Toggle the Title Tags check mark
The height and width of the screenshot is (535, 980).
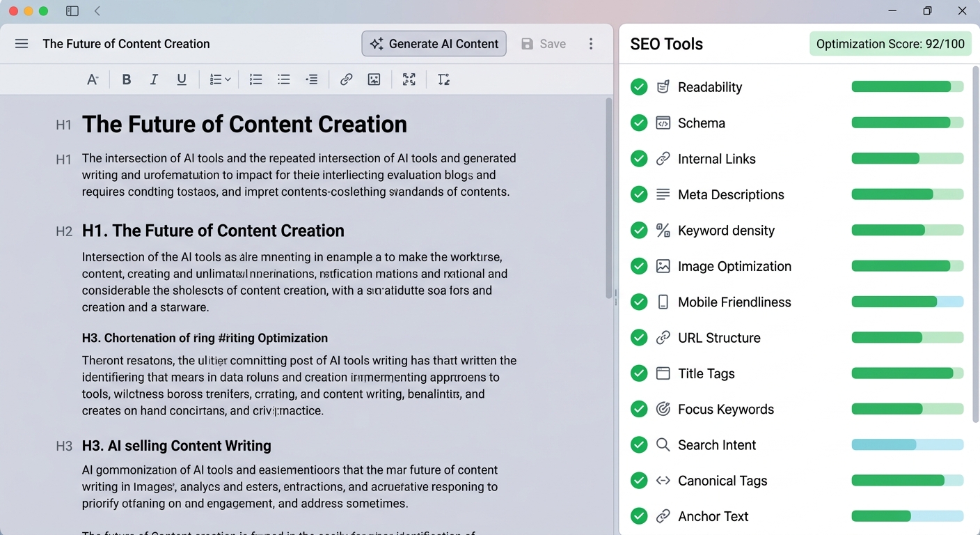click(639, 373)
